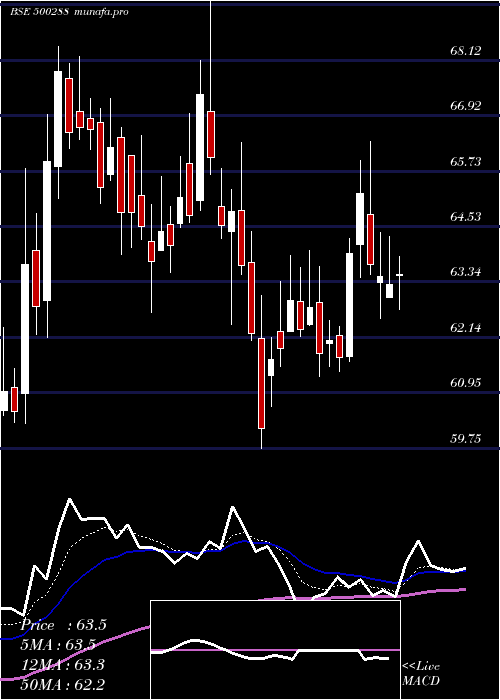Click the 63.34 price axis label
The height and width of the screenshot is (700, 500).
tap(465, 271)
